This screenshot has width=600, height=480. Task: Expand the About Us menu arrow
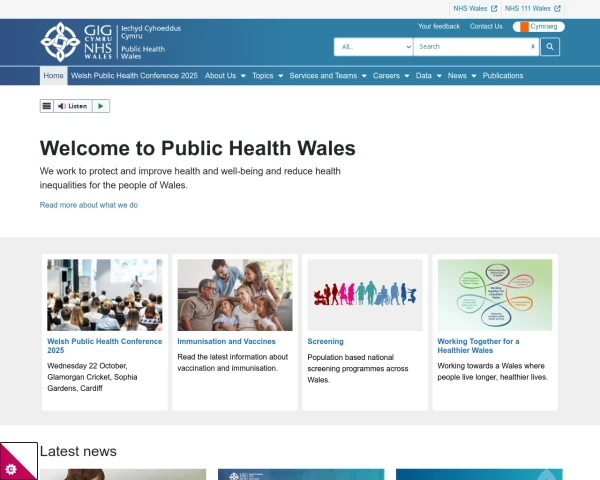[243, 76]
